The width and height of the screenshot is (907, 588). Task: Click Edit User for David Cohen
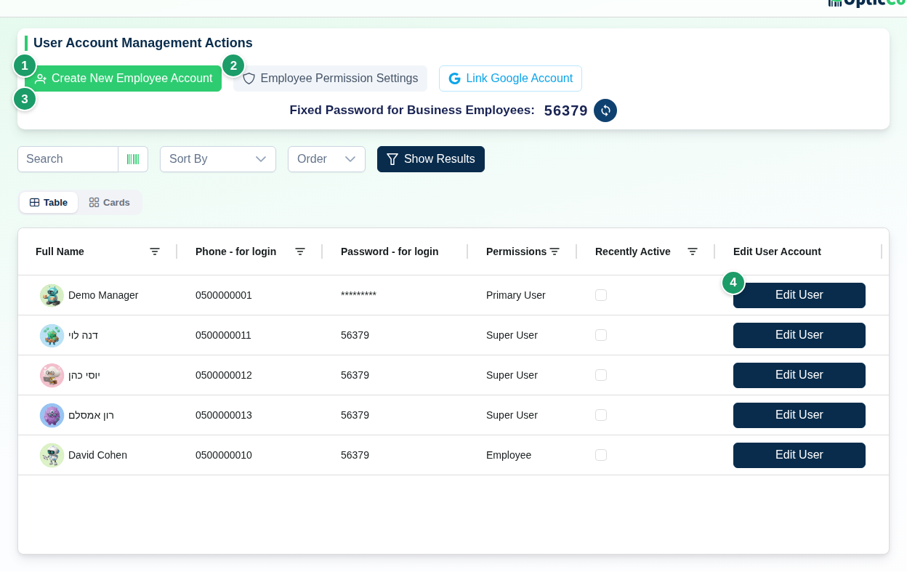pyautogui.click(x=799, y=455)
